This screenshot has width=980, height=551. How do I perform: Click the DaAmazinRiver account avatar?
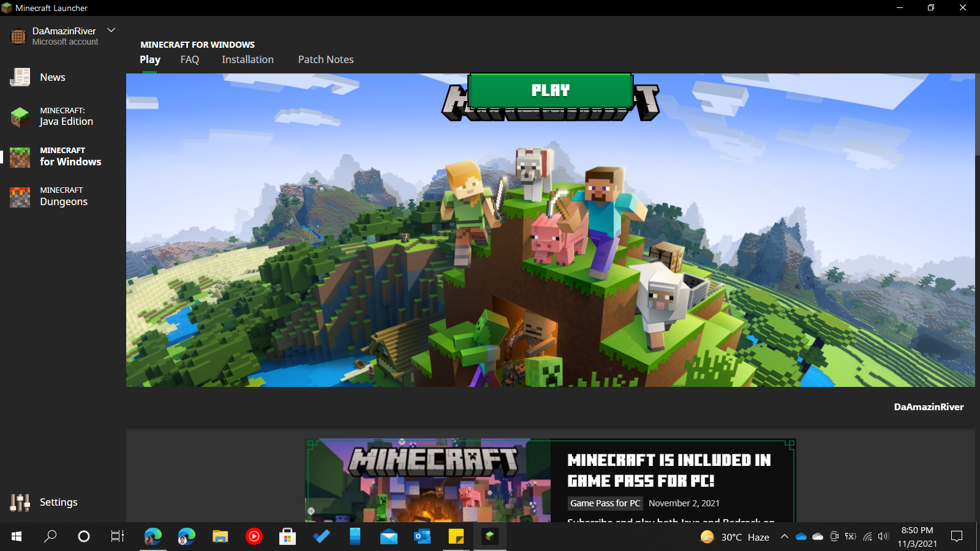18,37
